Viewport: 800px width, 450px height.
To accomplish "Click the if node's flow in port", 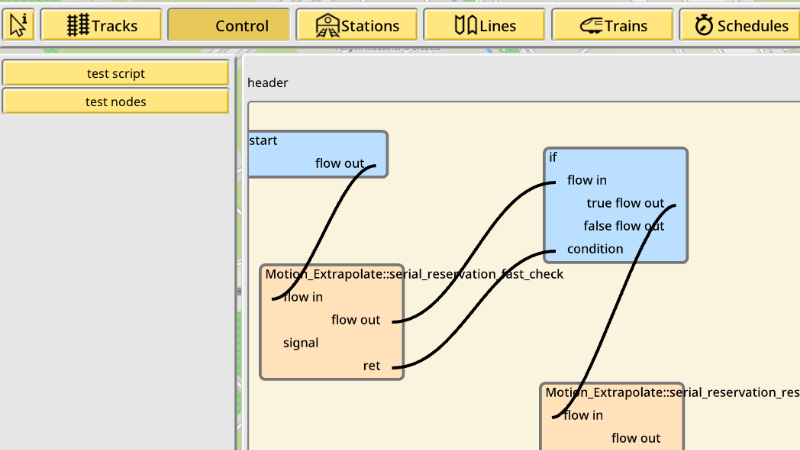I will click(587, 180).
